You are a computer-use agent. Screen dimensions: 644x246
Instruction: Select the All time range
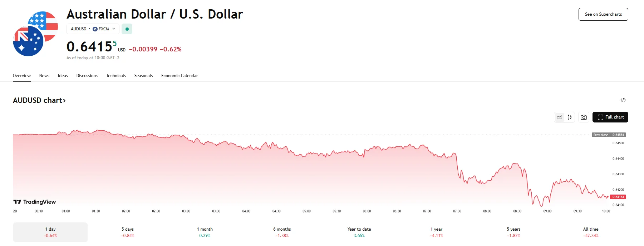[591, 232]
